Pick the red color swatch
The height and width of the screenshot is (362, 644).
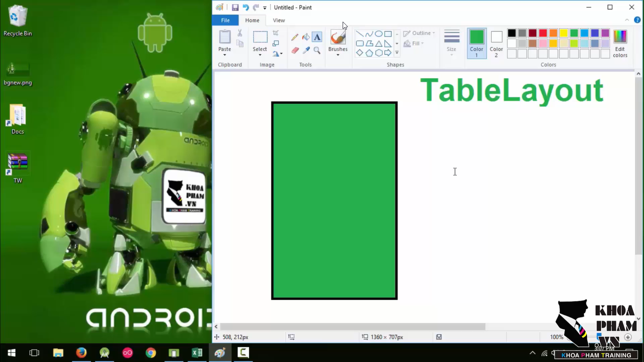click(543, 33)
